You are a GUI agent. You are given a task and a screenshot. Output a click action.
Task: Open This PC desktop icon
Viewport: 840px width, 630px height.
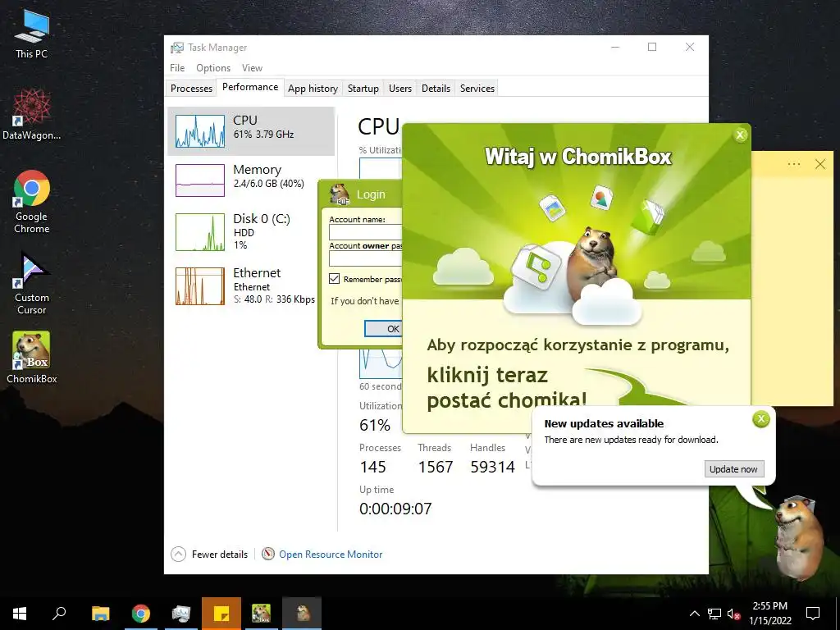(x=32, y=33)
